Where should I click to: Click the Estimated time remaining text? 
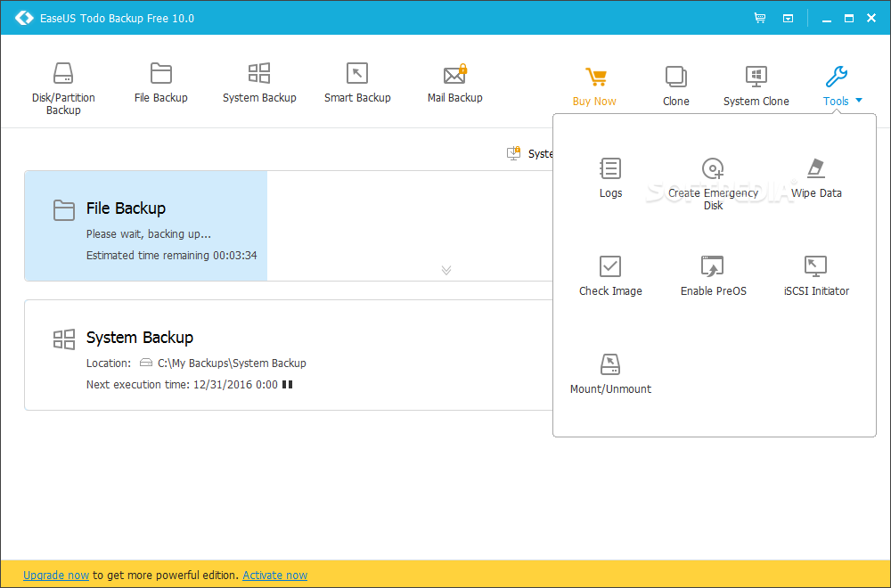click(172, 256)
